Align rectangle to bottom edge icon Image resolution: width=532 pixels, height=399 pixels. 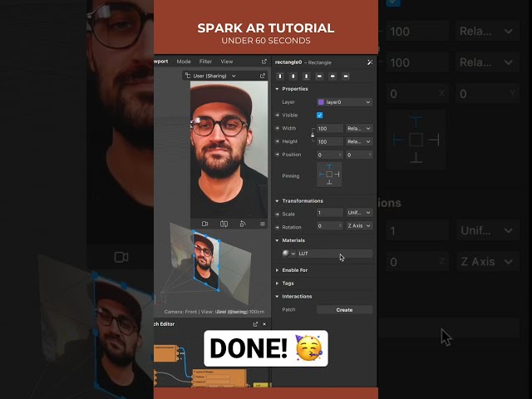pyautogui.click(x=346, y=76)
